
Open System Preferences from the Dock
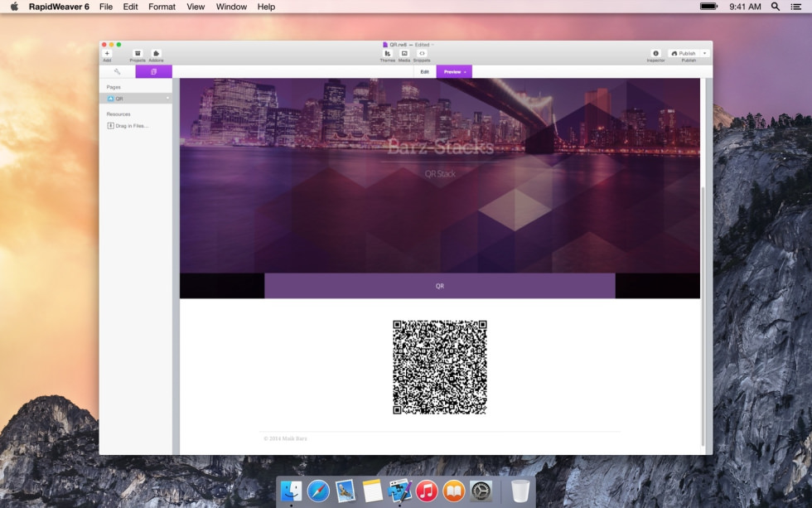(481, 491)
